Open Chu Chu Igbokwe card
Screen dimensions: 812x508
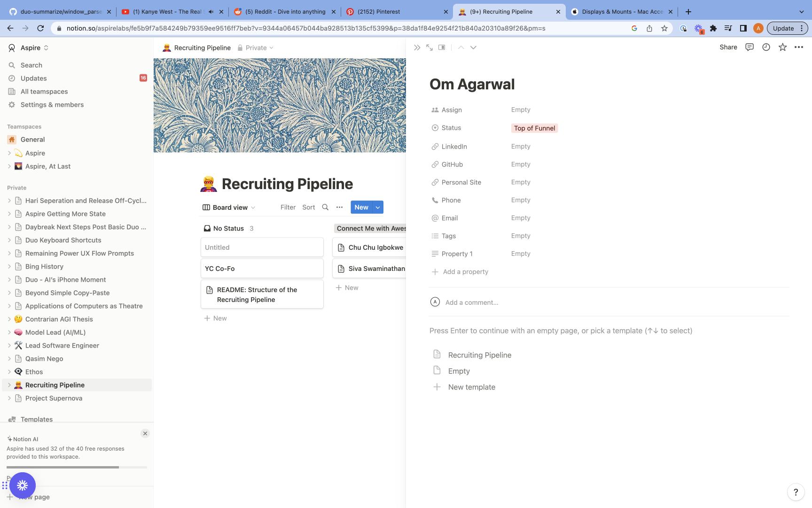[x=369, y=247]
